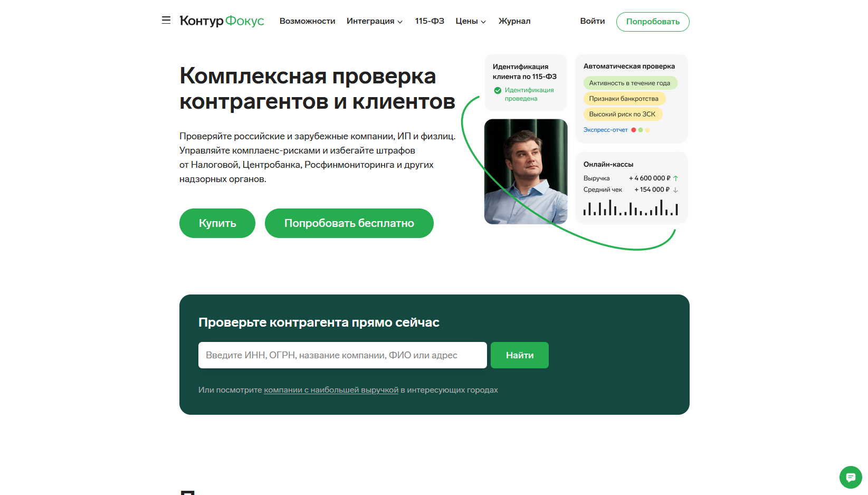
Task: Open компании с наибольшей выручкой link
Action: [331, 390]
